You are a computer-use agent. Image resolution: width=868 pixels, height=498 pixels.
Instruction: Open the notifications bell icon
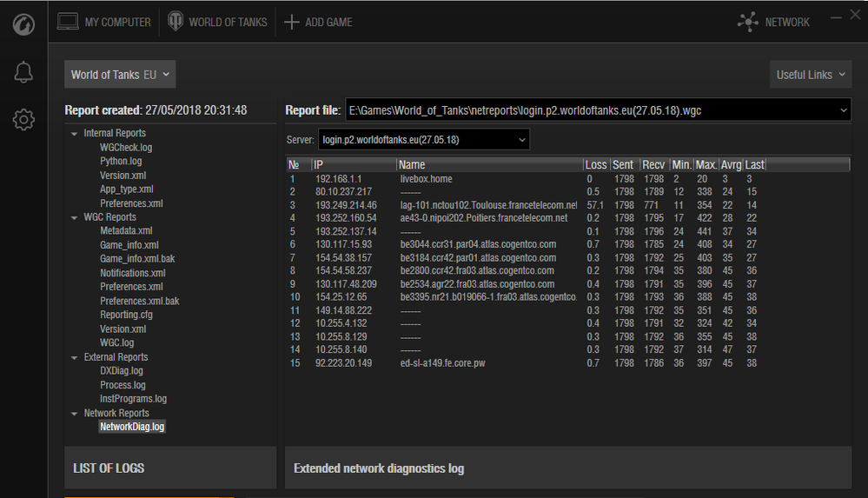pyautogui.click(x=23, y=74)
